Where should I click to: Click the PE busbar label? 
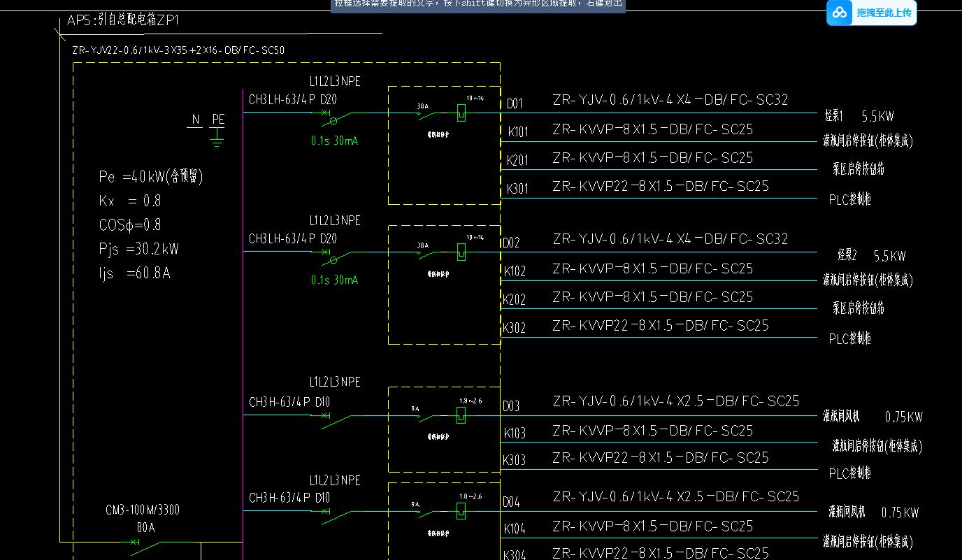(219, 120)
